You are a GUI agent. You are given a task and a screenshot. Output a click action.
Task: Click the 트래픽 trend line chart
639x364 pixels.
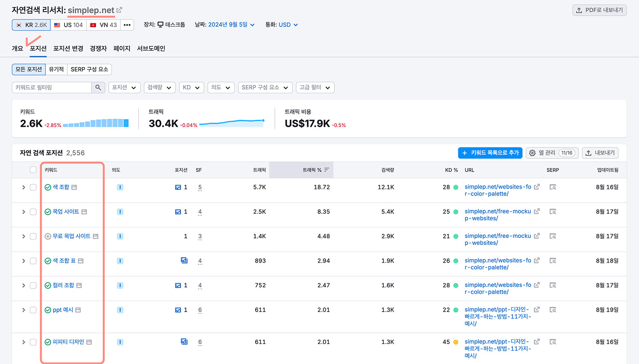click(232, 123)
